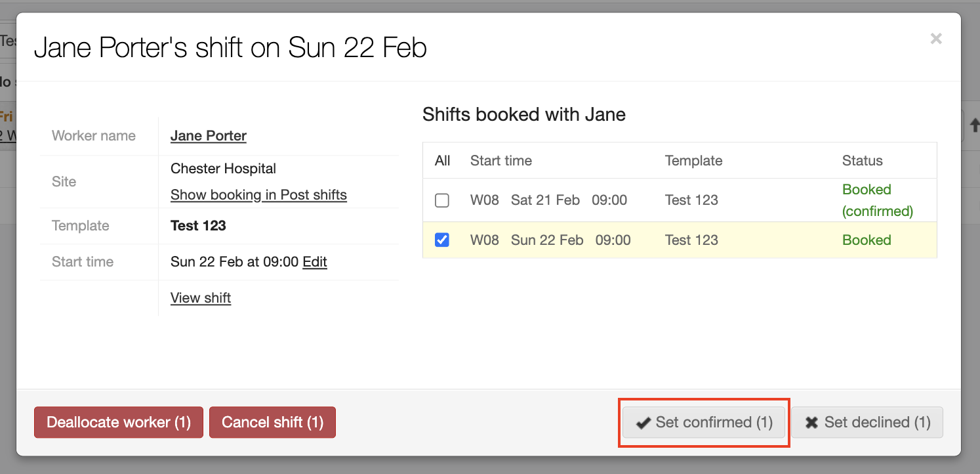
Task: Click Show booking in Post shifts
Action: (258, 195)
